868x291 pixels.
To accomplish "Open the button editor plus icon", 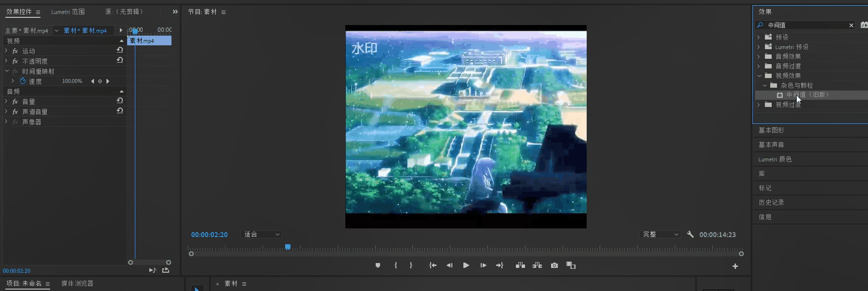I will [x=735, y=266].
